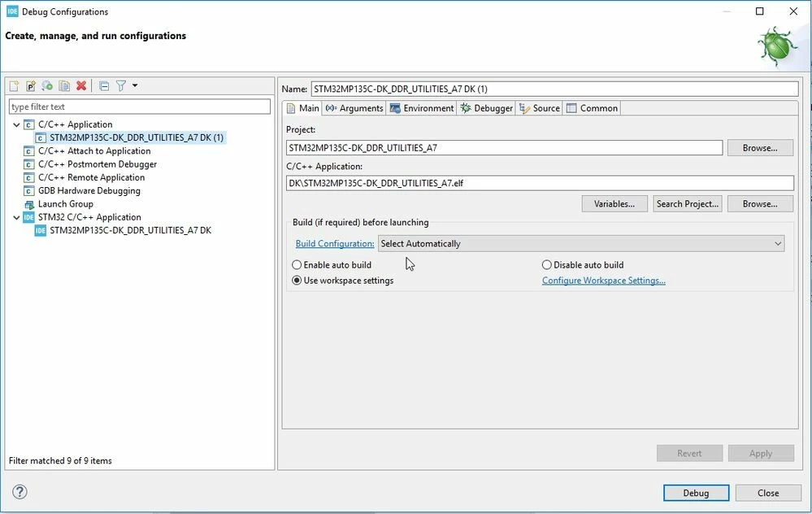Select STM32MP135C-DK_DDR_UTILITIES_A7 DK under STM32 application
812x514 pixels.
tap(131, 231)
